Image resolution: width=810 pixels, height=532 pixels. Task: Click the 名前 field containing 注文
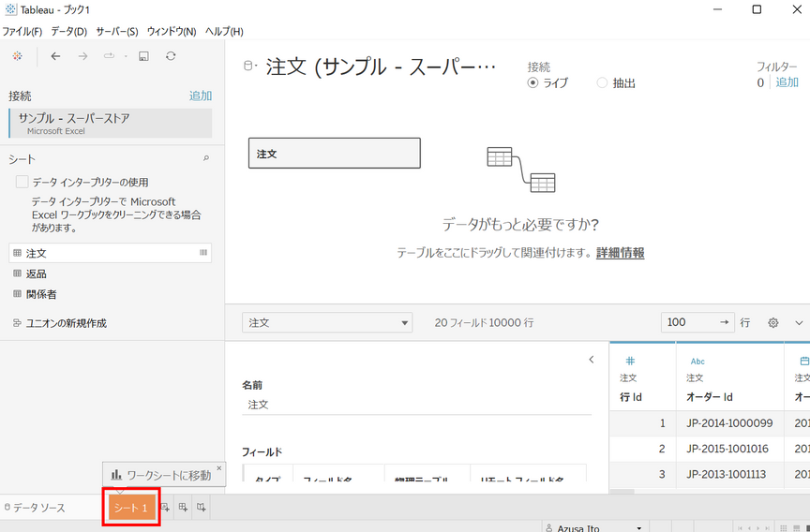point(416,405)
